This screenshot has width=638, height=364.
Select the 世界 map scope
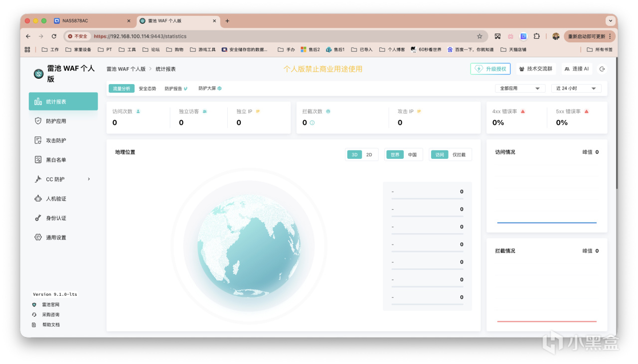tap(395, 155)
